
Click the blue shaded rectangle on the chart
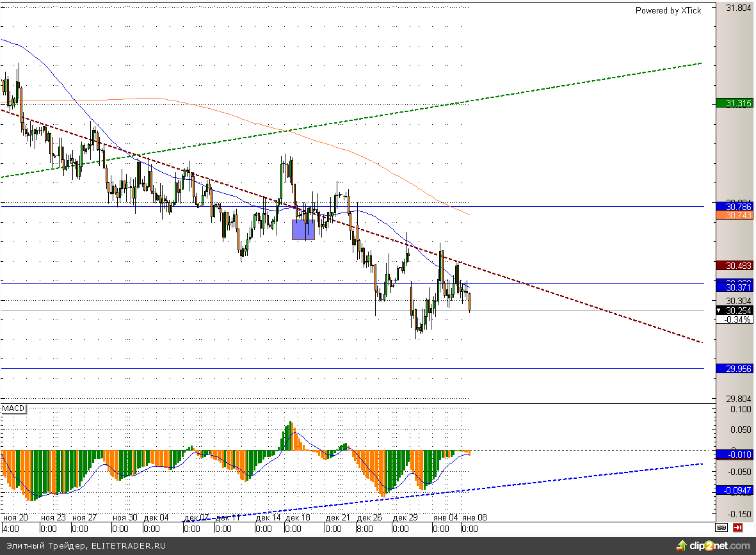[x=303, y=229]
